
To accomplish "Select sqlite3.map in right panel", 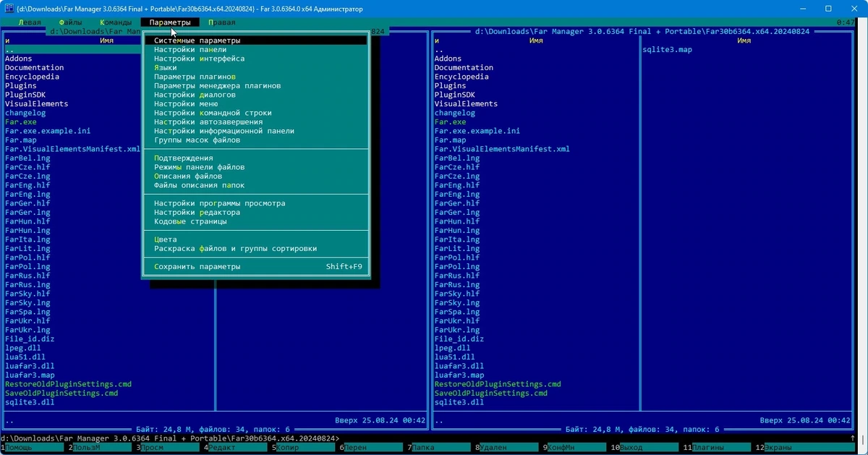I will [667, 50].
